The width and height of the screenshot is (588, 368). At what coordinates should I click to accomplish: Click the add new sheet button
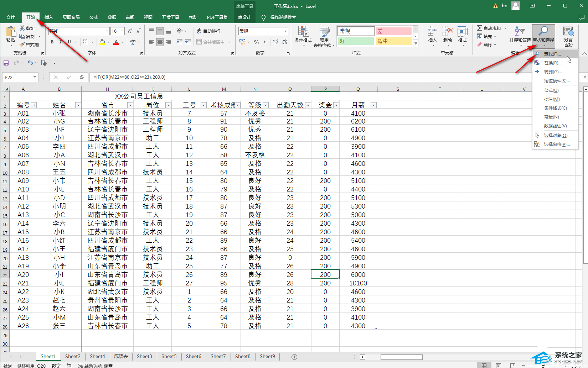click(x=294, y=357)
